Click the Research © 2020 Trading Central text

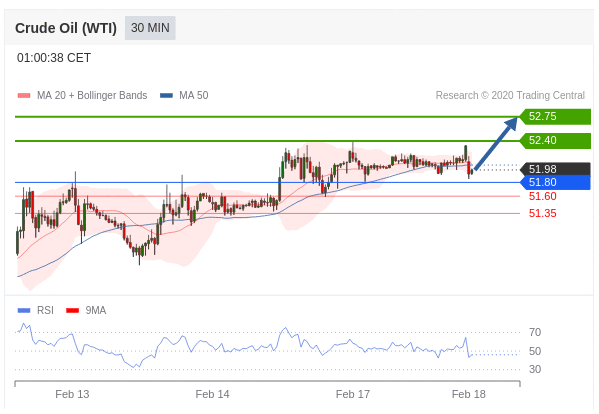510,95
